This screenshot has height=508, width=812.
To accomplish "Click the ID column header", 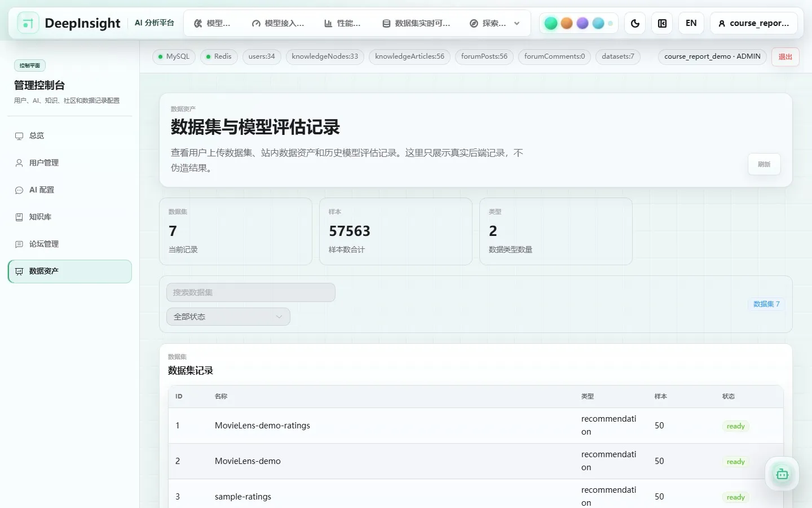I will [x=179, y=396].
